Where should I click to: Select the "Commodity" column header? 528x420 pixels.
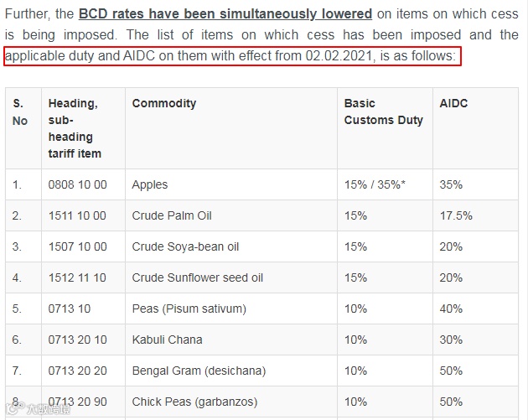pyautogui.click(x=164, y=103)
